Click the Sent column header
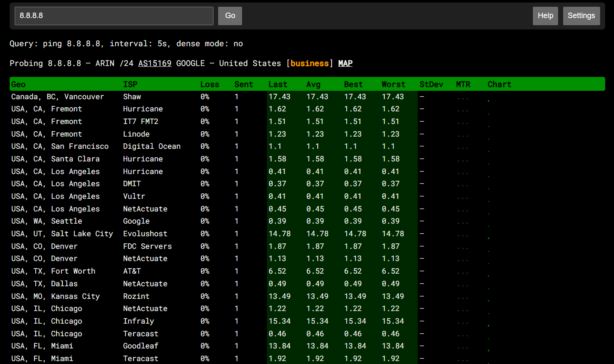Image resolution: width=614 pixels, height=364 pixels. coord(244,84)
